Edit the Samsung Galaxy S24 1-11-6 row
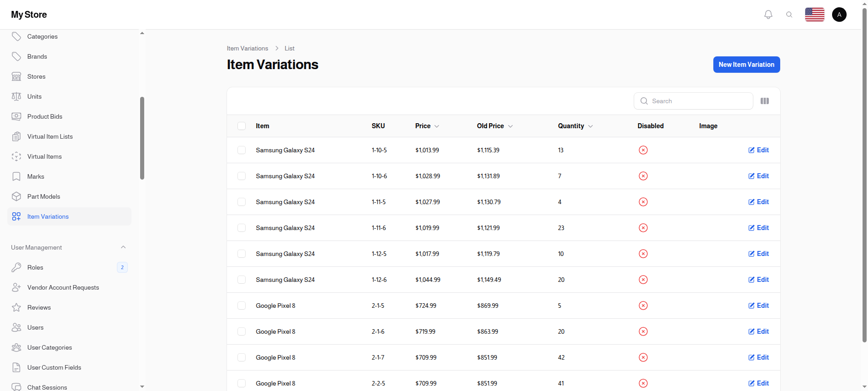 758,228
